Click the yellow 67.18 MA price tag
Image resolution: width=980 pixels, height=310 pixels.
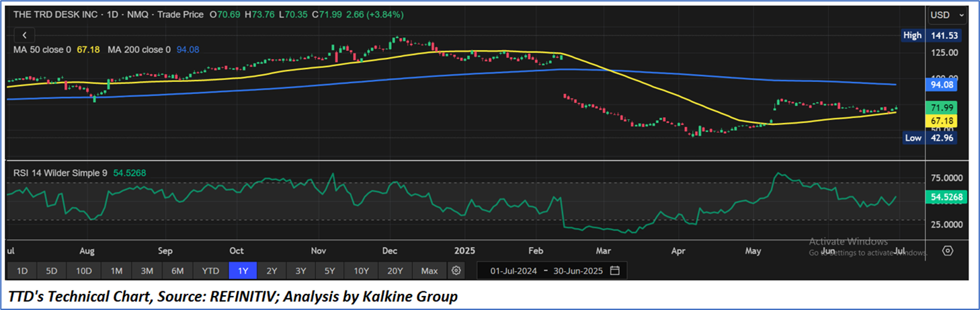click(942, 120)
